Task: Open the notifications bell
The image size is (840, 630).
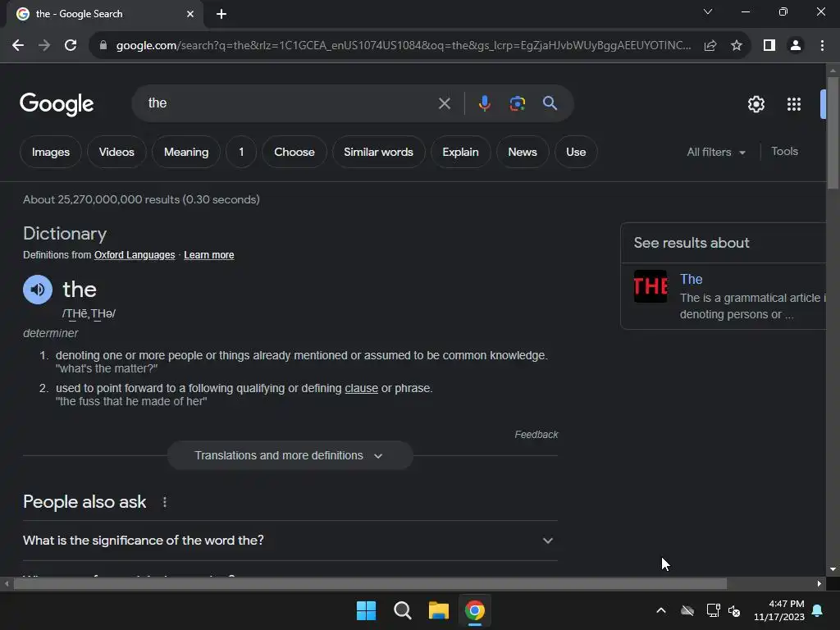Action: [x=818, y=610]
